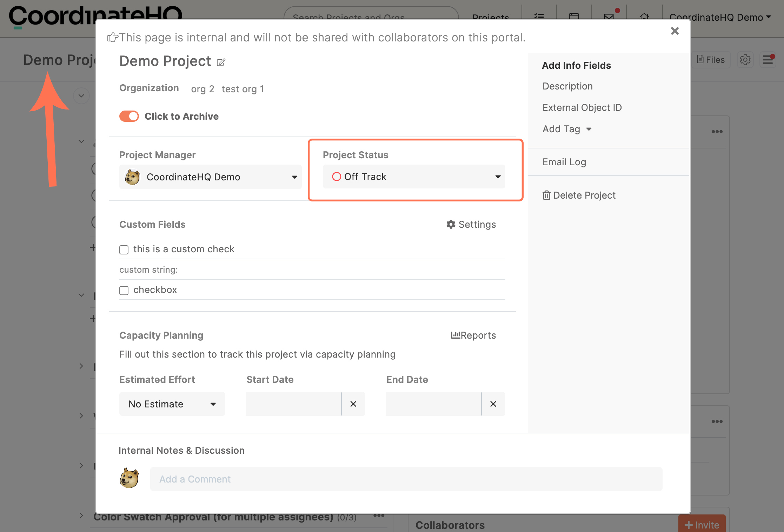Click the home icon in header
784x532 pixels.
(x=644, y=16)
